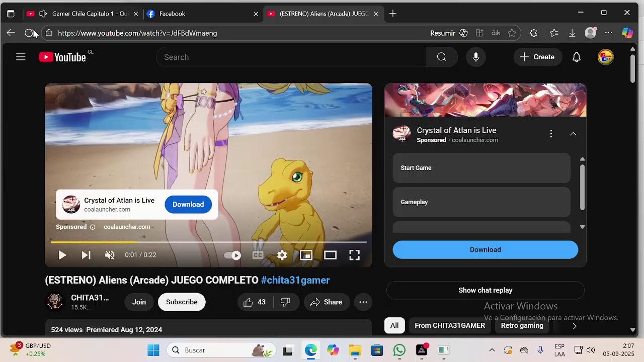Click the Create button
Screen dimensions: 644x362
pyautogui.click(x=537, y=57)
